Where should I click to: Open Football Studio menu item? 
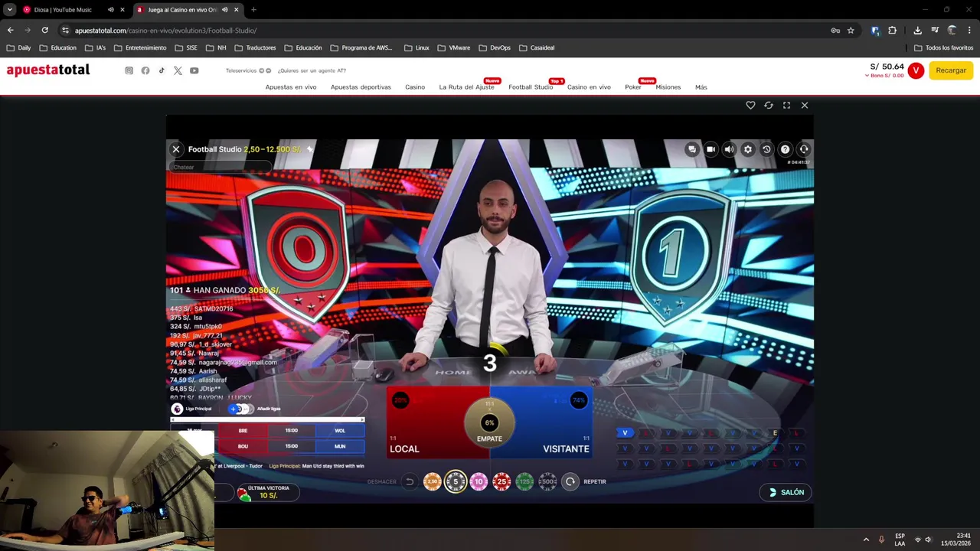[531, 87]
